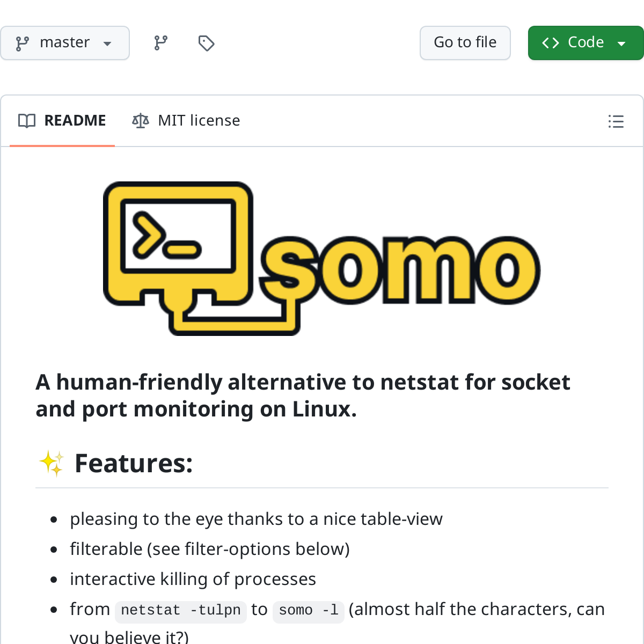
Task: Switch to the README tab
Action: (75, 121)
